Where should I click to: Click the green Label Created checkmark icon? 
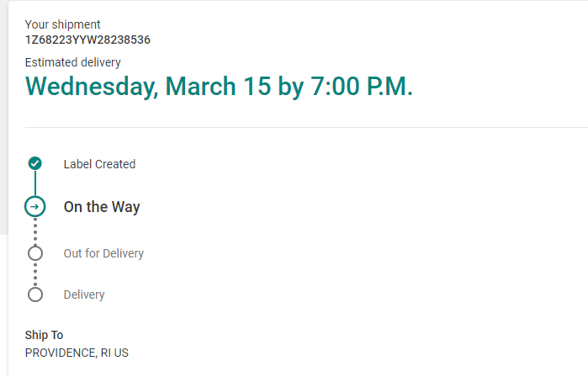coord(35,163)
